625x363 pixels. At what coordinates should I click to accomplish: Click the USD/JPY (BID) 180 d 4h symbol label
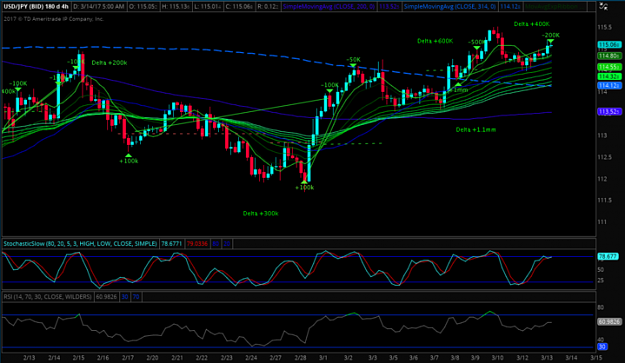(36, 6)
